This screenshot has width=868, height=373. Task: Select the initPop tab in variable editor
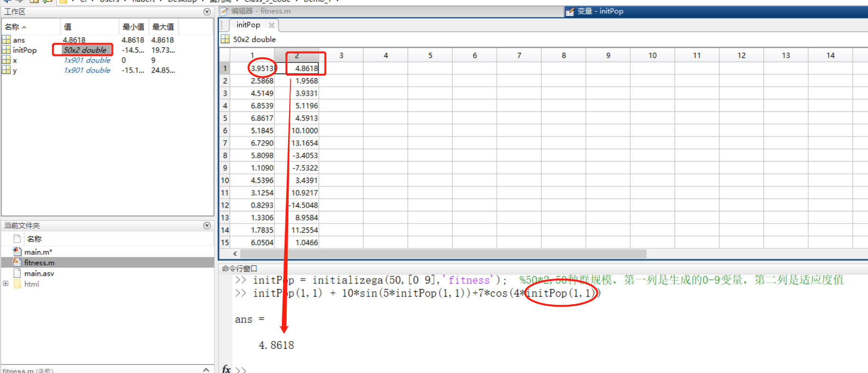pos(248,25)
